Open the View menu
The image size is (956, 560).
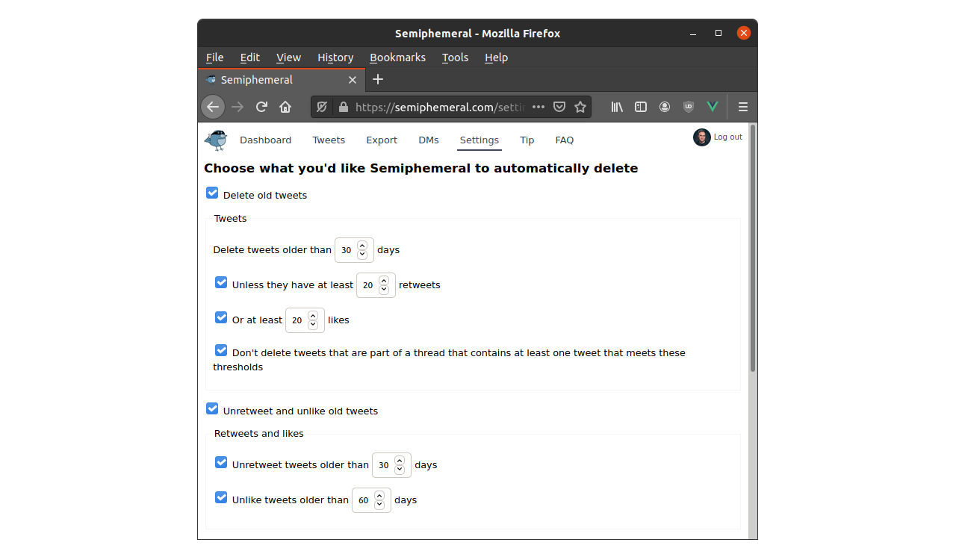tap(288, 57)
